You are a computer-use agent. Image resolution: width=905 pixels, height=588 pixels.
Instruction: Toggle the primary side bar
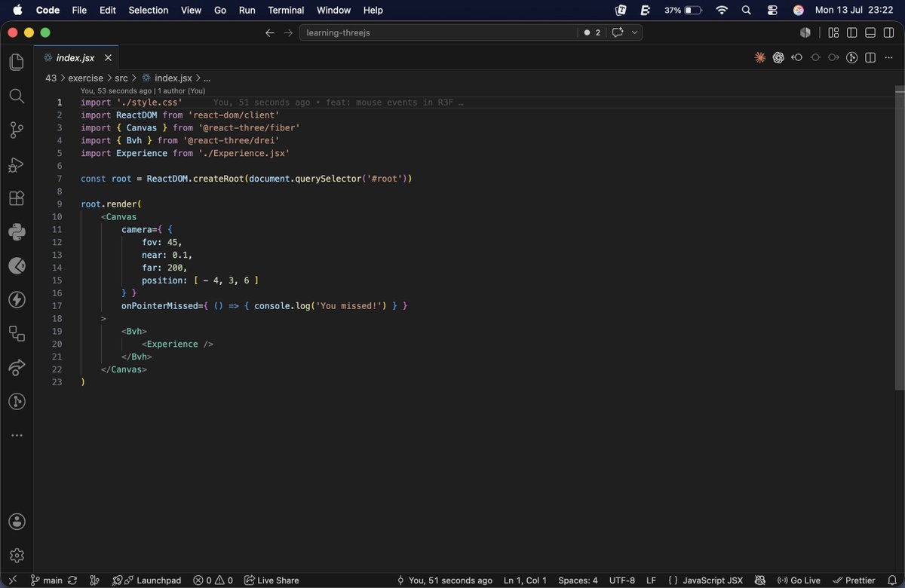click(x=852, y=32)
